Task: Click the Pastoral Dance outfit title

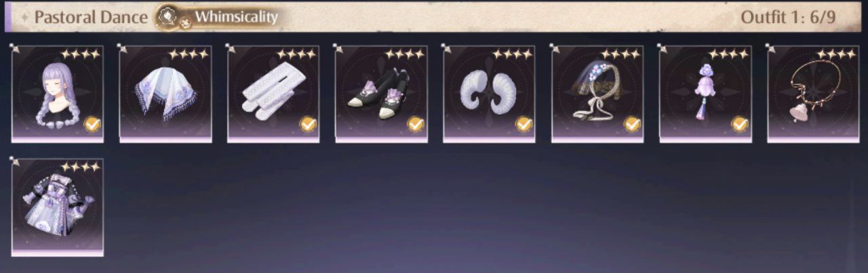Action: (91, 17)
